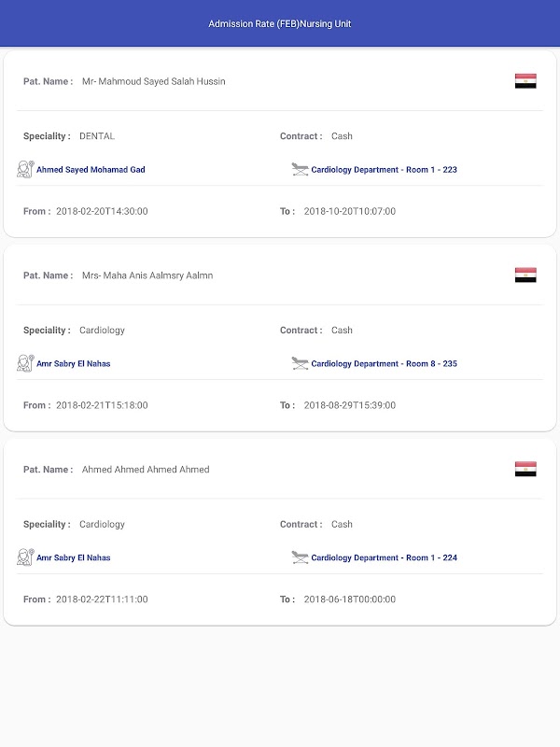Click discharge date 2018-06-18T00:00:00
This screenshot has height=747, width=560.
(x=349, y=599)
